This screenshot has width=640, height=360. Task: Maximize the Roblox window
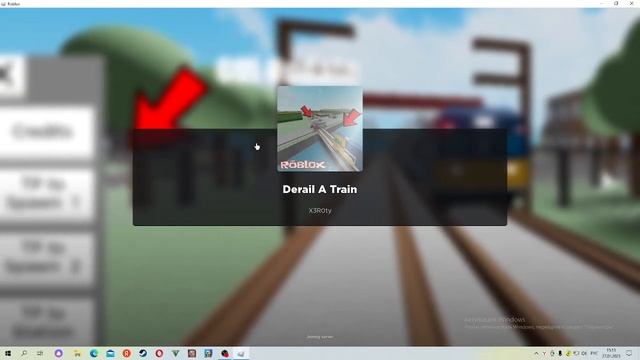[616, 4]
